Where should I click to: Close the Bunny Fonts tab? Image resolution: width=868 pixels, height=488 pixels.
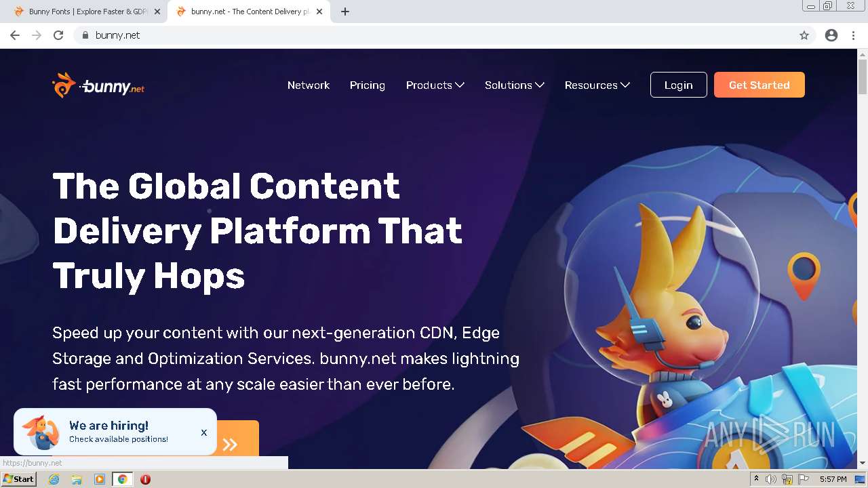(157, 12)
